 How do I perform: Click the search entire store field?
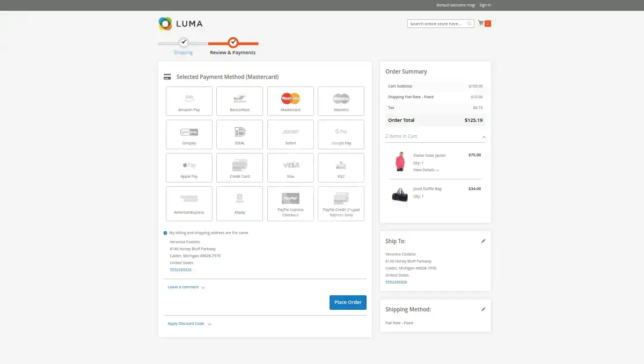tap(437, 24)
